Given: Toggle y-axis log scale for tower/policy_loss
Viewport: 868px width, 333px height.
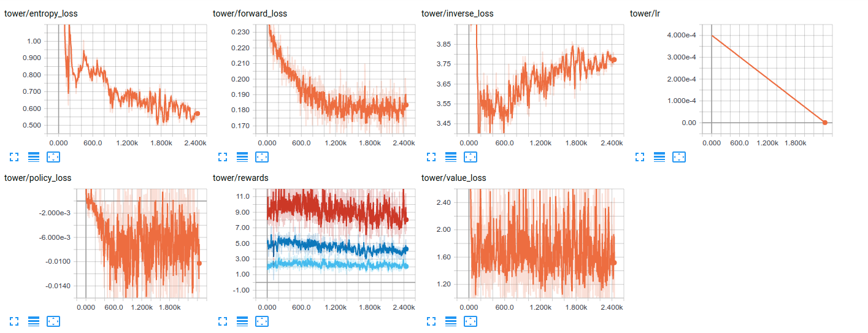Looking at the screenshot, I should pyautogui.click(x=34, y=321).
